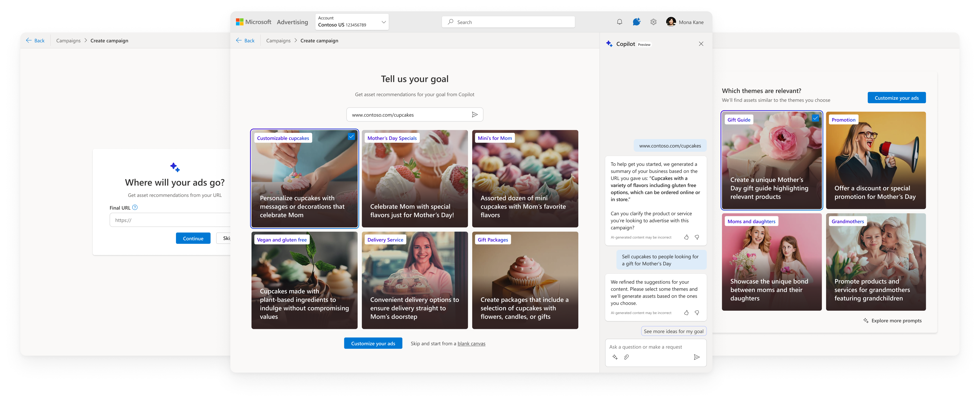Go to Campaigns breadcrumb in the left window
Image resolution: width=980 pixels, height=402 pixels.
point(68,41)
